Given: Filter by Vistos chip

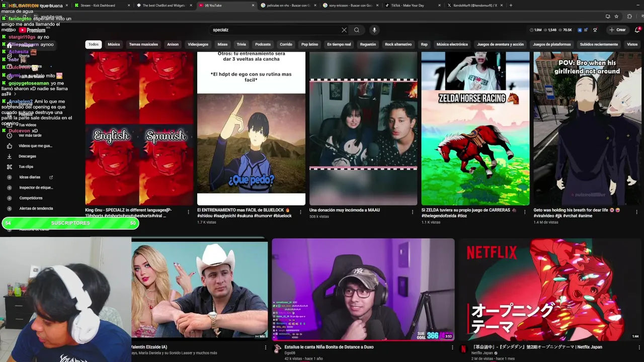Looking at the screenshot, I should point(632,44).
